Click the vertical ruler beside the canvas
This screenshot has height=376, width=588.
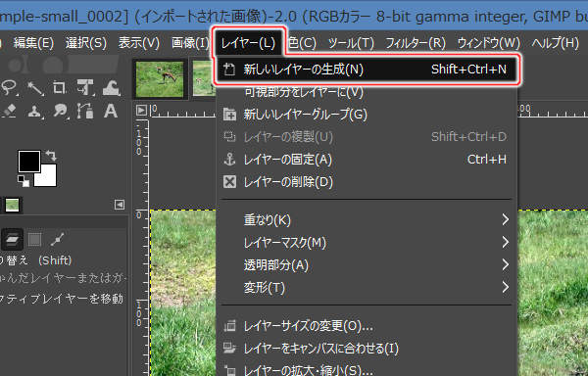[x=142, y=247]
